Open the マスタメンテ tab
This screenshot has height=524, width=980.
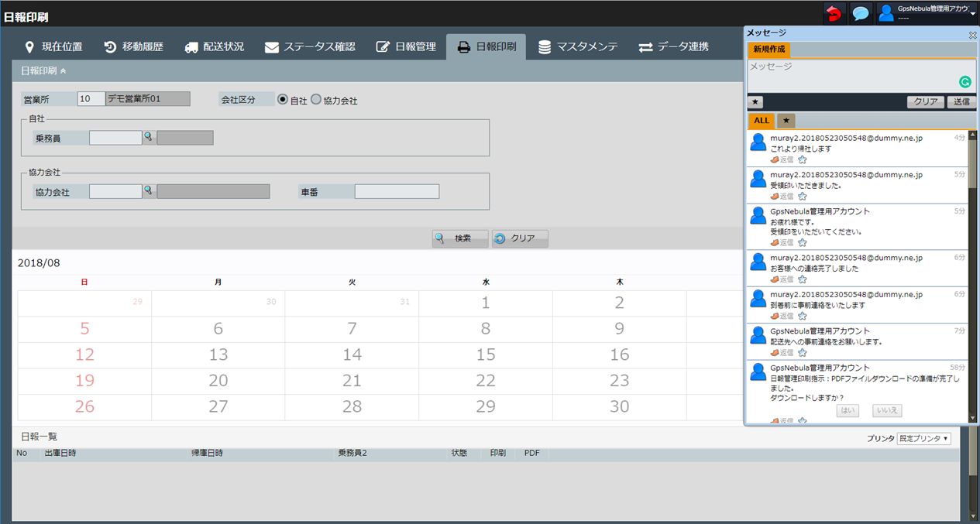click(578, 46)
